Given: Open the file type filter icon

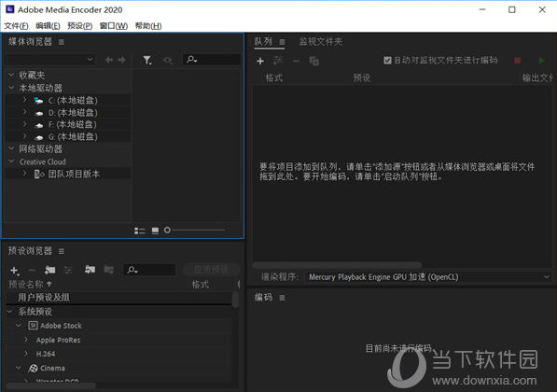Looking at the screenshot, I should click(147, 61).
